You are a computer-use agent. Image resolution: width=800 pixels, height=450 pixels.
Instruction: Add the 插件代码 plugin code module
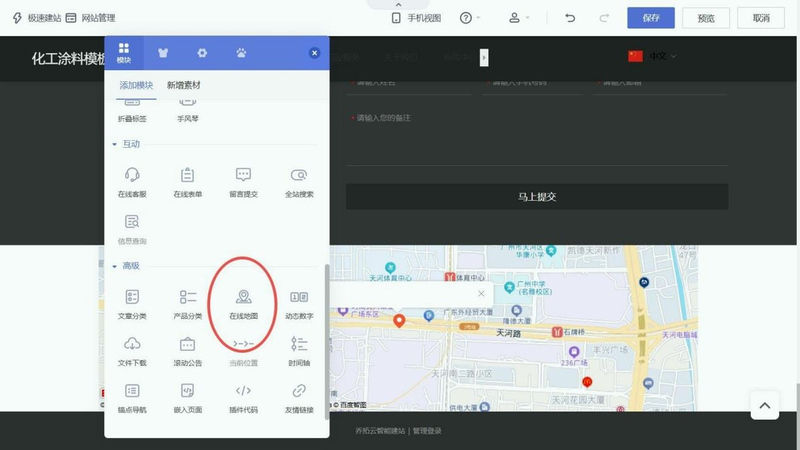tap(243, 396)
